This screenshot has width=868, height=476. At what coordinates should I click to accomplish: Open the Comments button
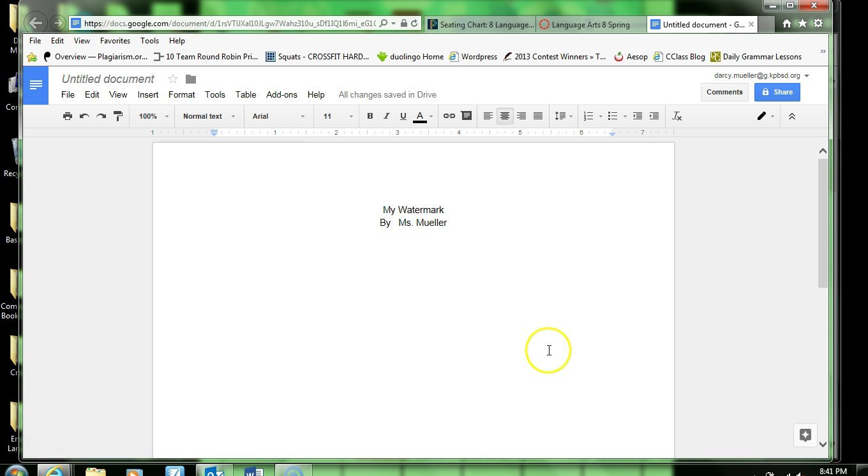pos(724,92)
